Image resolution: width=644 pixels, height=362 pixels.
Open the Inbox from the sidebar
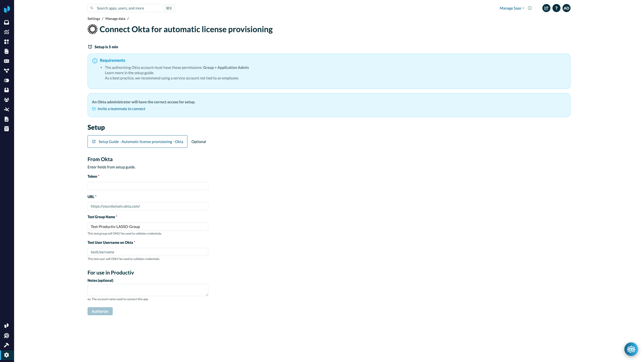7,22
